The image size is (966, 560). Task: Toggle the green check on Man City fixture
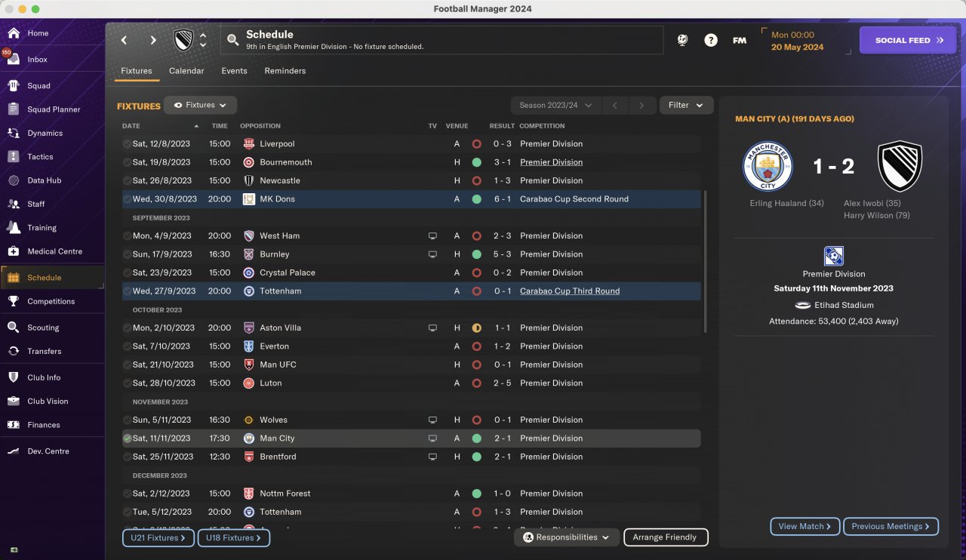pyautogui.click(x=127, y=438)
